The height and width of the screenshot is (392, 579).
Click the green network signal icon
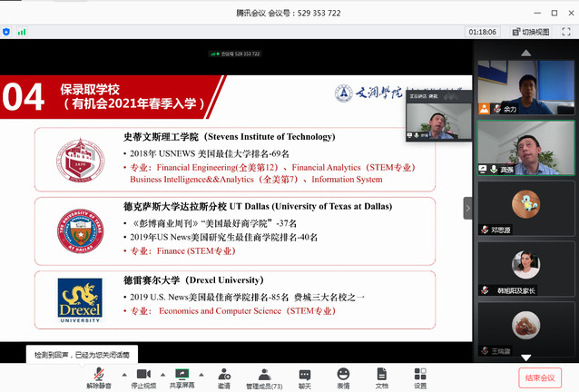[x=22, y=32]
